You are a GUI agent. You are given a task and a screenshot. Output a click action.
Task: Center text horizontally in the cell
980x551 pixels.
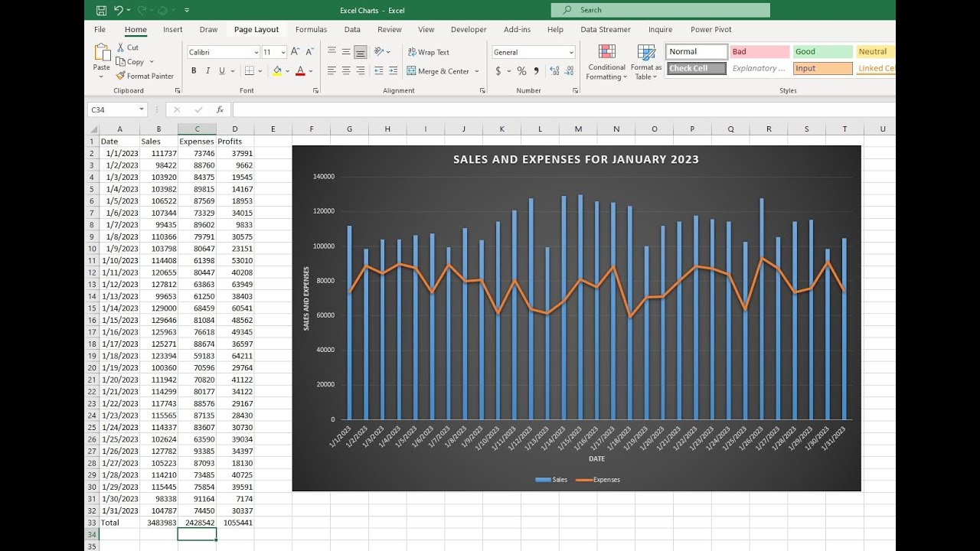[x=346, y=70]
